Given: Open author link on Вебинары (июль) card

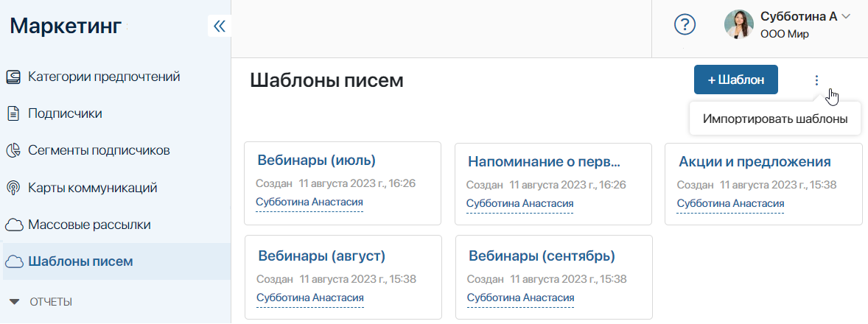Looking at the screenshot, I should click(309, 202).
